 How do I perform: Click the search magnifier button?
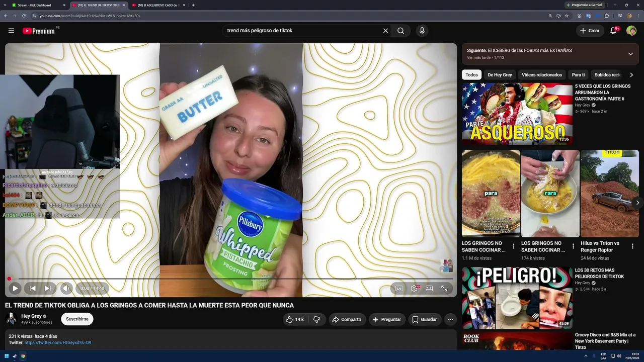400,31
